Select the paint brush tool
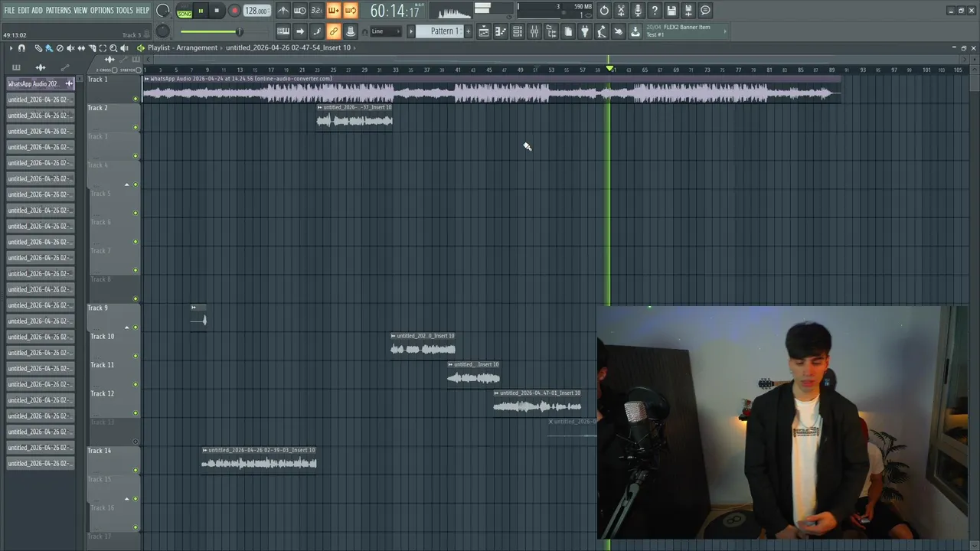This screenshot has width=980, height=551. [x=48, y=48]
